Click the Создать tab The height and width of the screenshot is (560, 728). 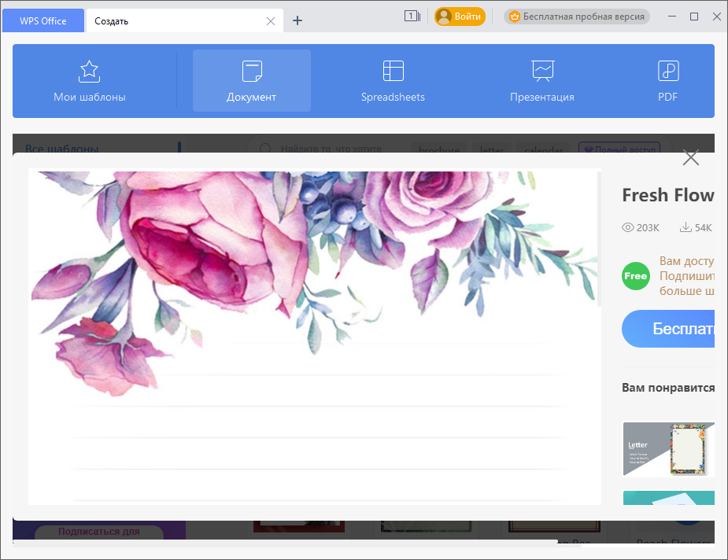185,21
